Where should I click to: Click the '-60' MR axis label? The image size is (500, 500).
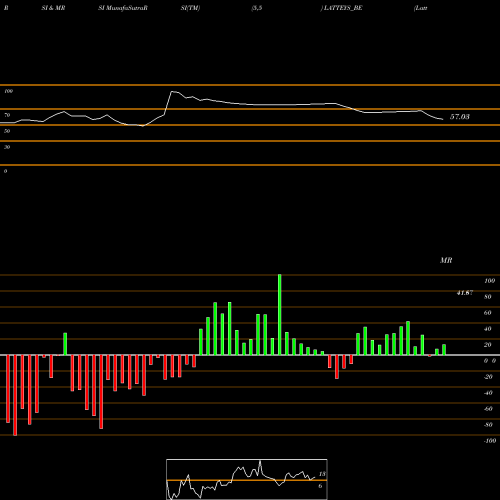tap(488, 409)
